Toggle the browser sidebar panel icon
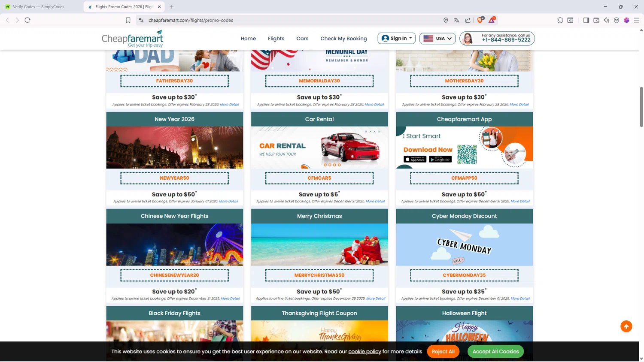This screenshot has height=362, width=644. point(586,20)
